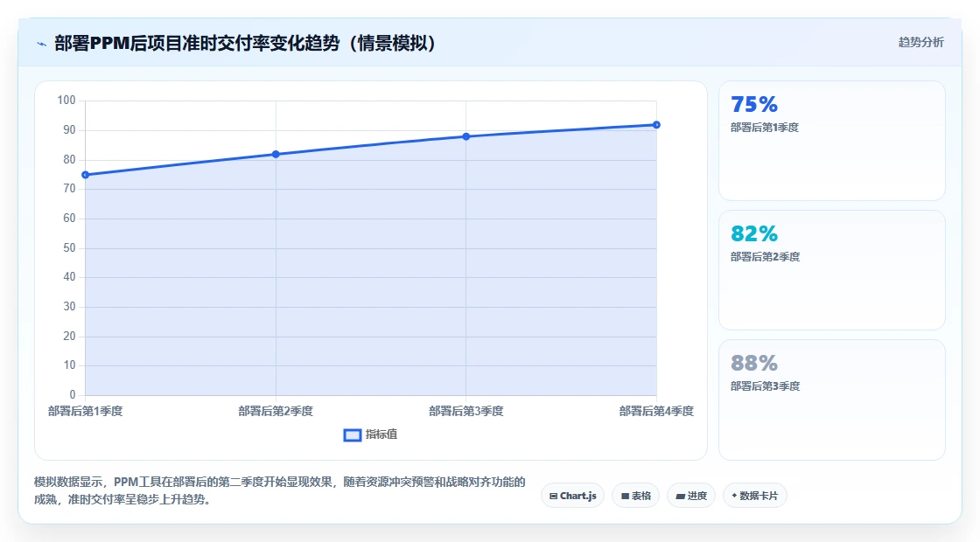The image size is (980, 542).
Task: Click the y-axis value 50
Action: click(69, 248)
